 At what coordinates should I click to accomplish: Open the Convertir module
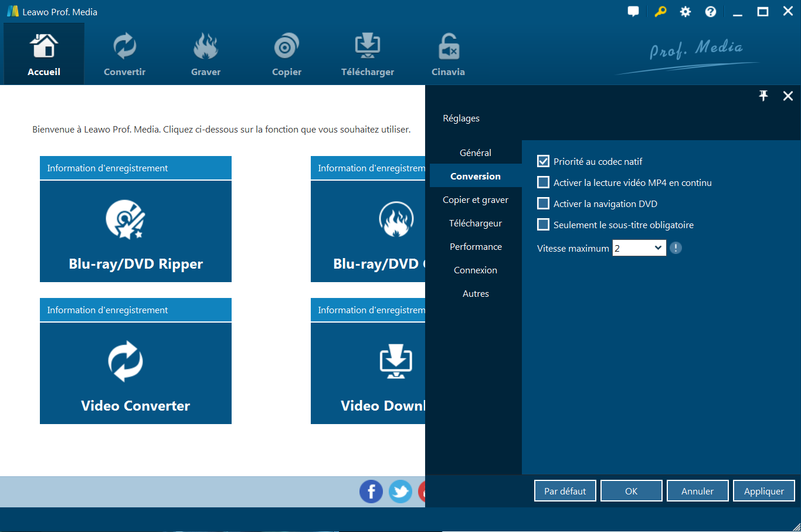124,55
